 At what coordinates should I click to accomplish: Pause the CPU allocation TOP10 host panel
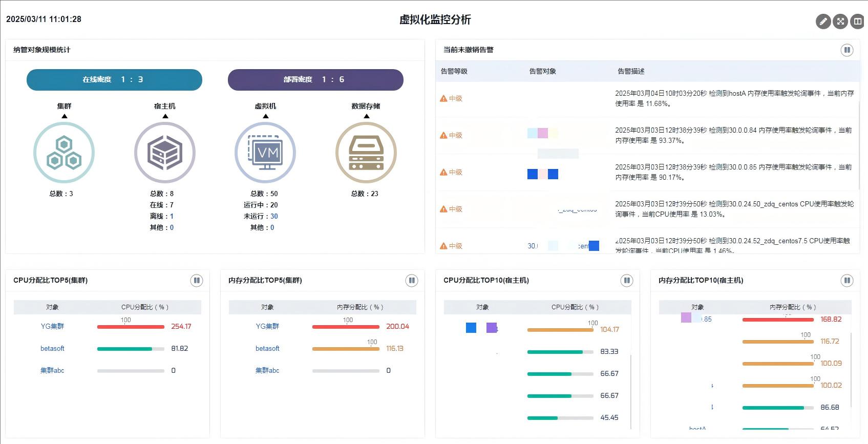tap(627, 281)
